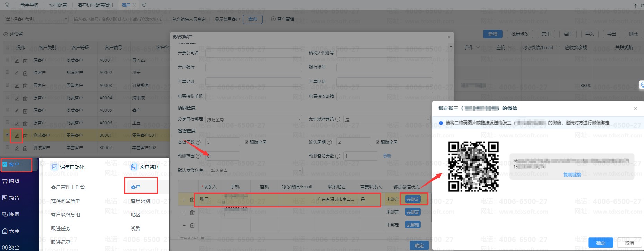Select 客户类别 in the 客户资料 menu
This screenshot has width=644, height=251.
140,201
